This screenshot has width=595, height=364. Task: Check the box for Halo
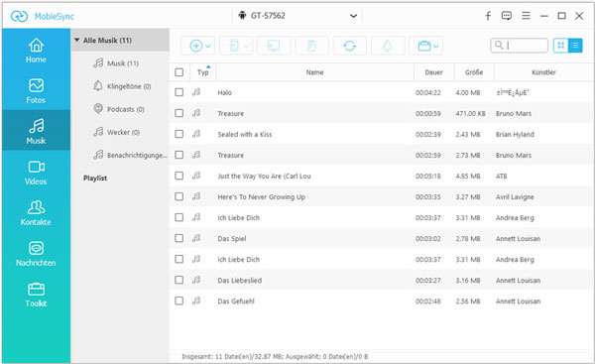179,92
